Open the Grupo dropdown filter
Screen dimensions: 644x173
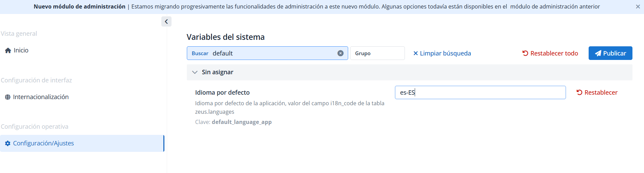tap(377, 53)
